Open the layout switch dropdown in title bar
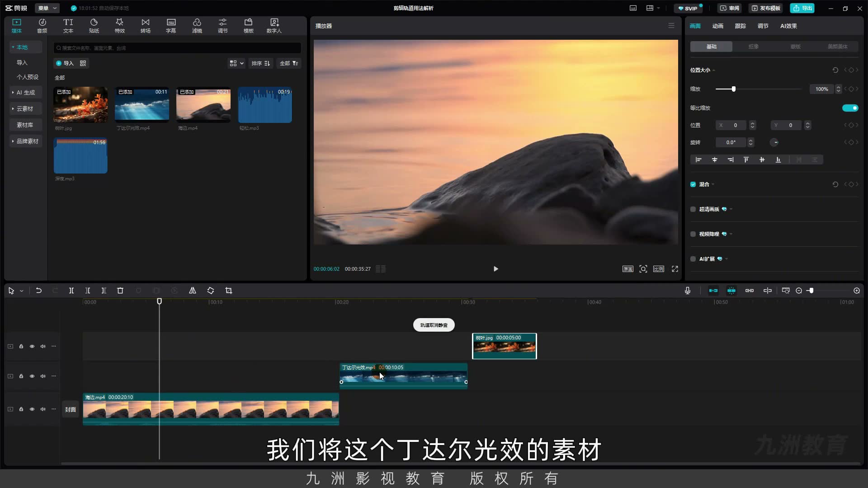Screen dimensions: 868x488 653,8
